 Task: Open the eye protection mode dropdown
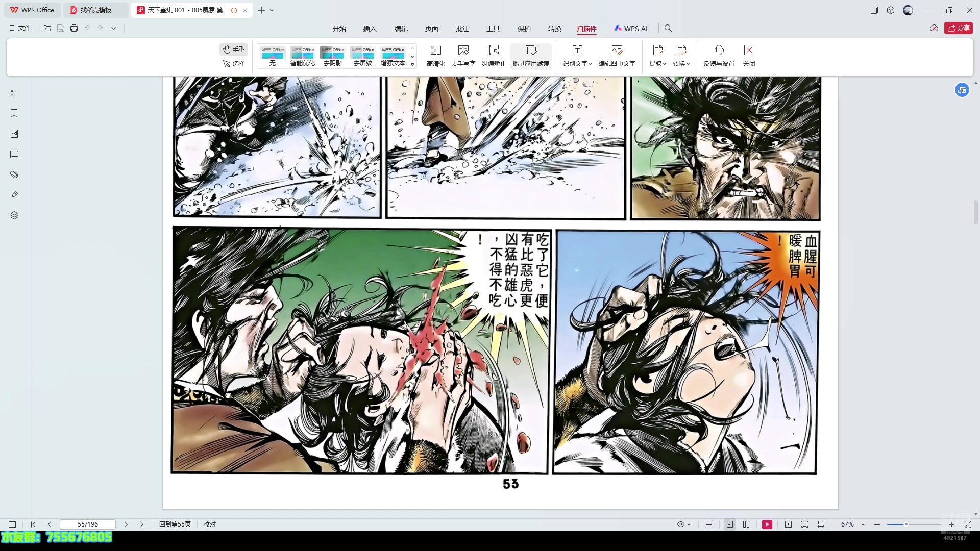click(684, 524)
